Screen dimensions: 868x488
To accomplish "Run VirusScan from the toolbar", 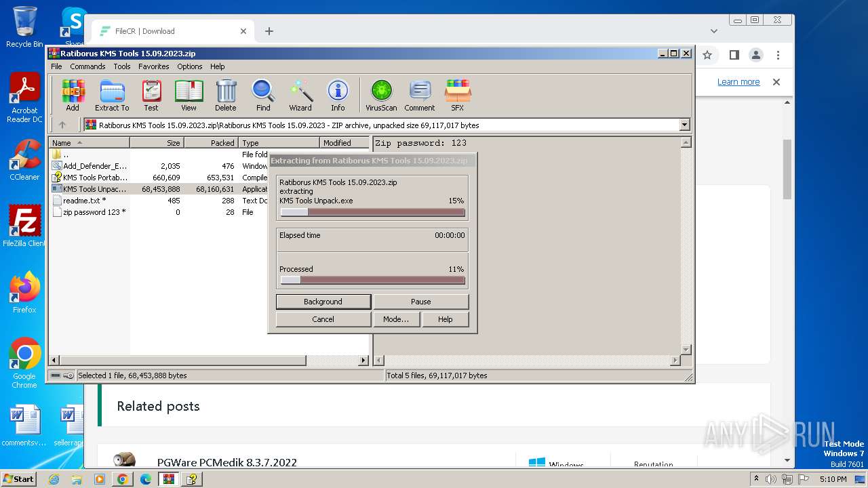I will click(381, 95).
